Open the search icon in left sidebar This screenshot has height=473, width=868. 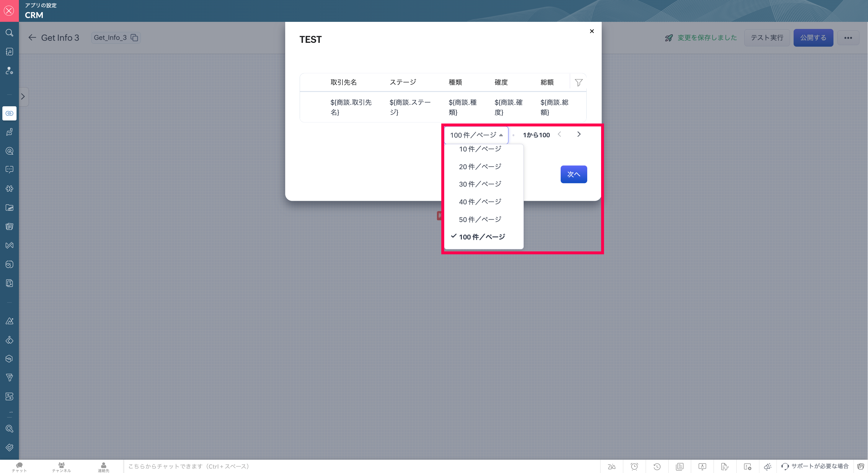9,33
